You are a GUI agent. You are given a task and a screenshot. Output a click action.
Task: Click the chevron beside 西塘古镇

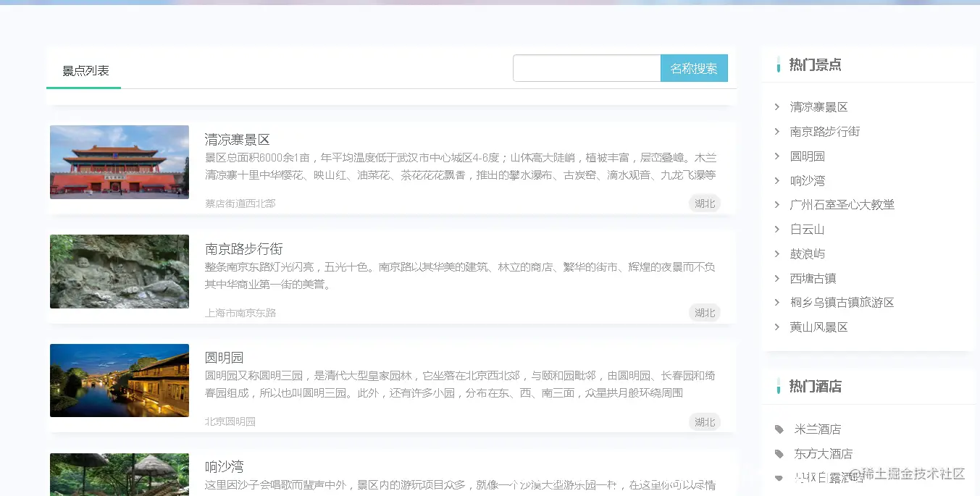coord(776,279)
